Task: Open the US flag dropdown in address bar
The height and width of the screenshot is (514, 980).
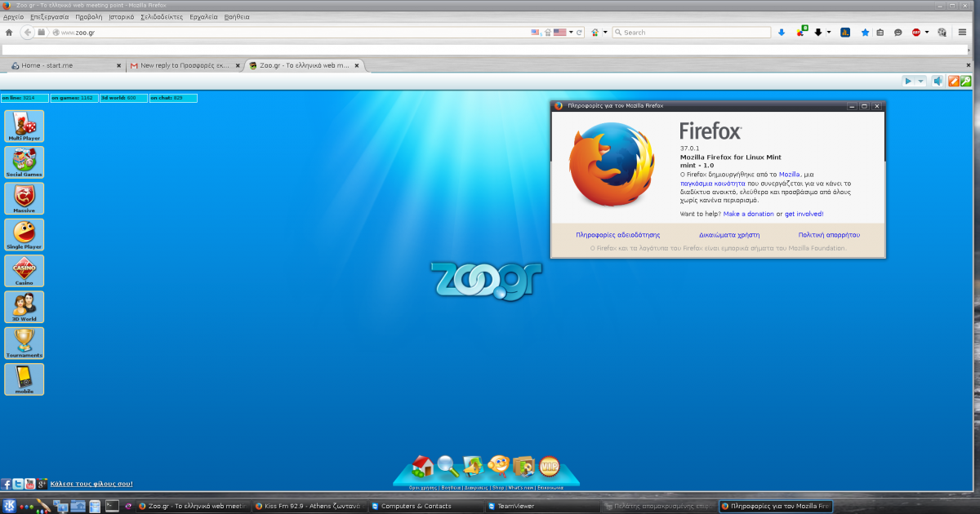Action: point(570,33)
